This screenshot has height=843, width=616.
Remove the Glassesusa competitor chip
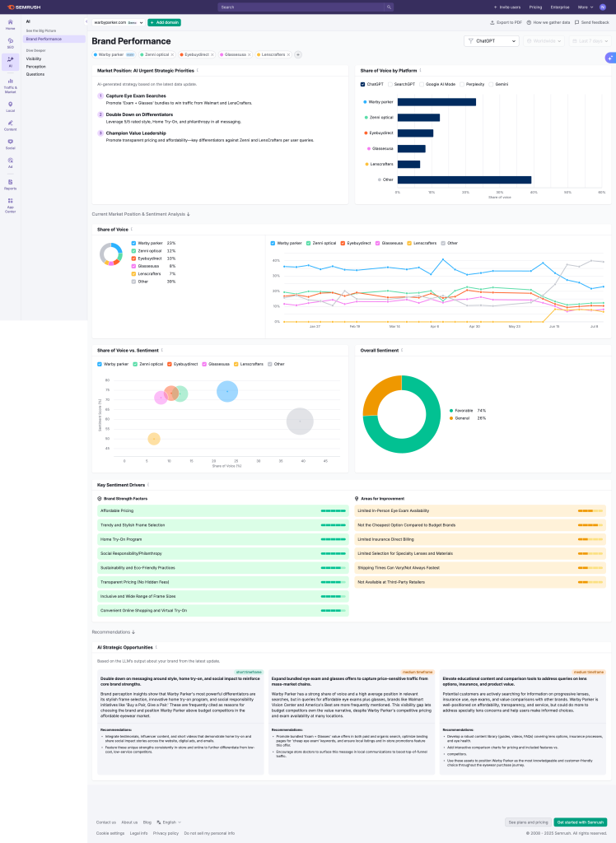[x=249, y=55]
